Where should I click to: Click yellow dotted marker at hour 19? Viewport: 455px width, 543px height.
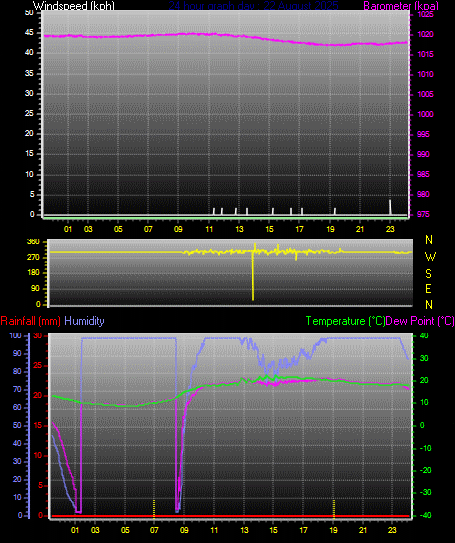coord(334,508)
